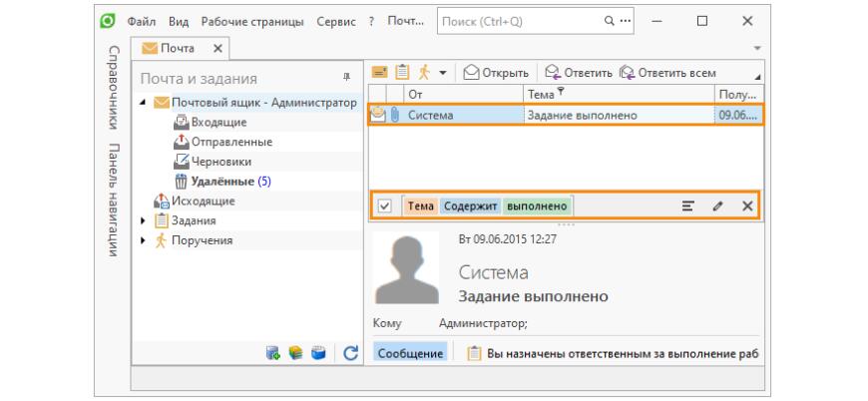Open search options with the three dots
The image size is (868, 401).
pos(626,22)
